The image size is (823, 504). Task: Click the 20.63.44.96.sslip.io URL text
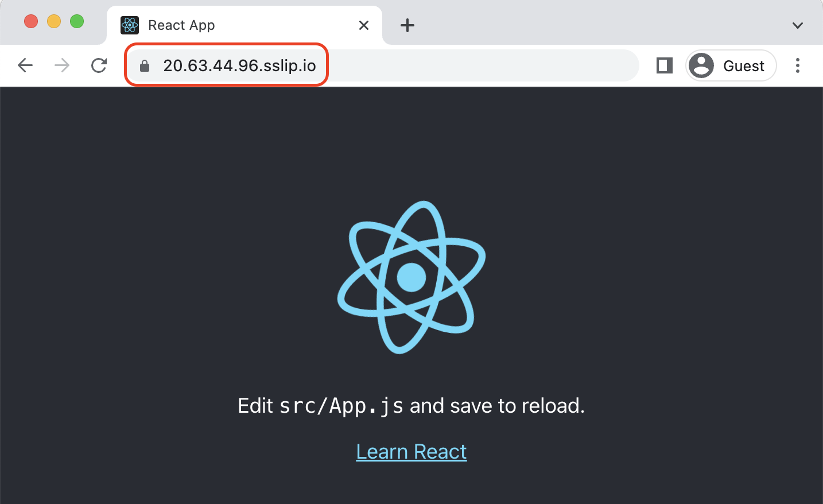click(x=240, y=65)
